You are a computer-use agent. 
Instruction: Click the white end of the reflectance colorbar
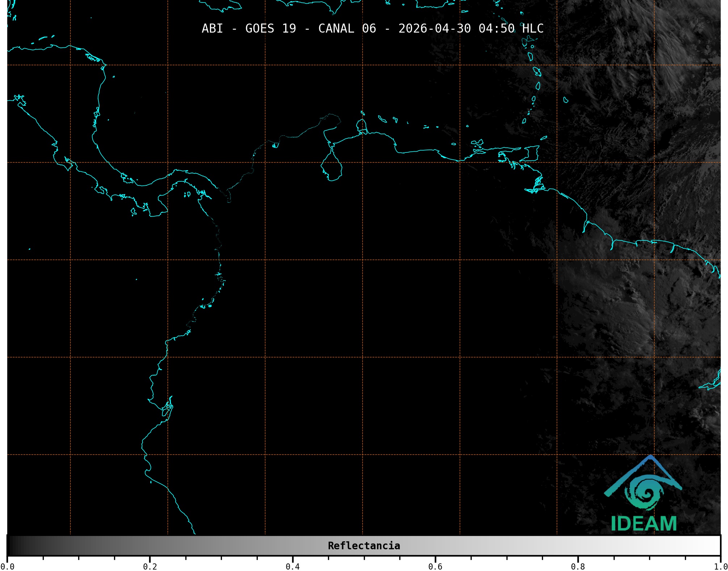(x=716, y=546)
